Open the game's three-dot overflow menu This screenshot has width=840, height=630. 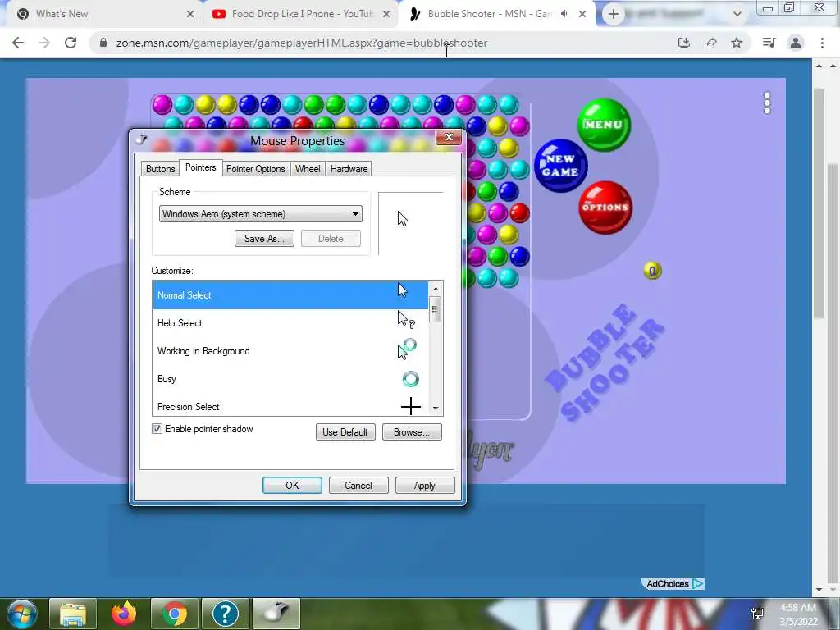pos(767,103)
